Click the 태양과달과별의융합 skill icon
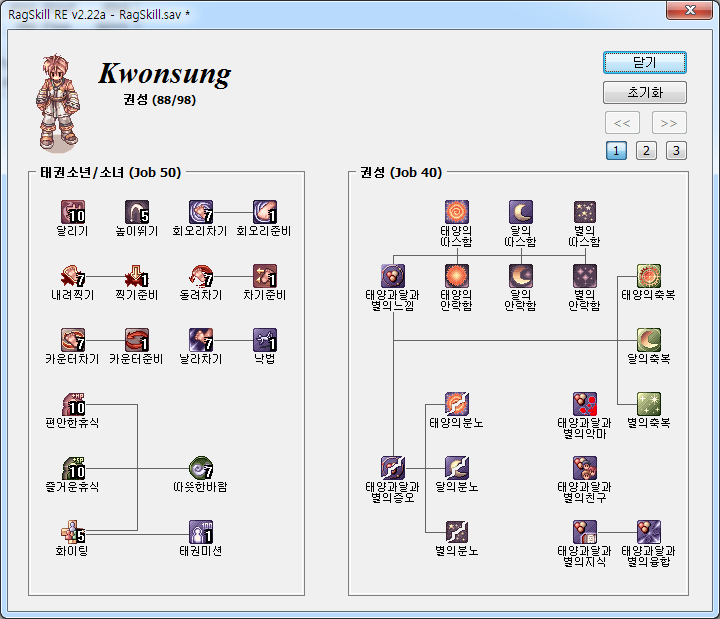Screen dimensions: 720x619 (x=649, y=532)
